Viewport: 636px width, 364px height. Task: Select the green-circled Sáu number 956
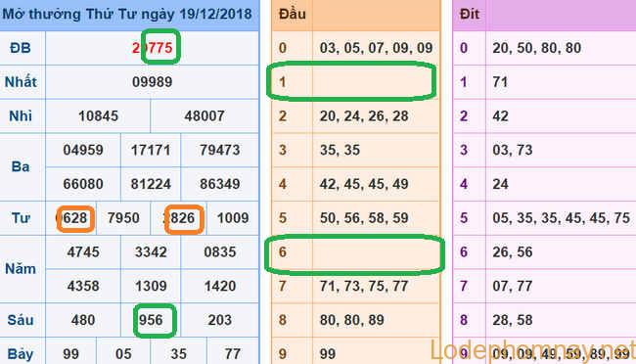point(155,320)
